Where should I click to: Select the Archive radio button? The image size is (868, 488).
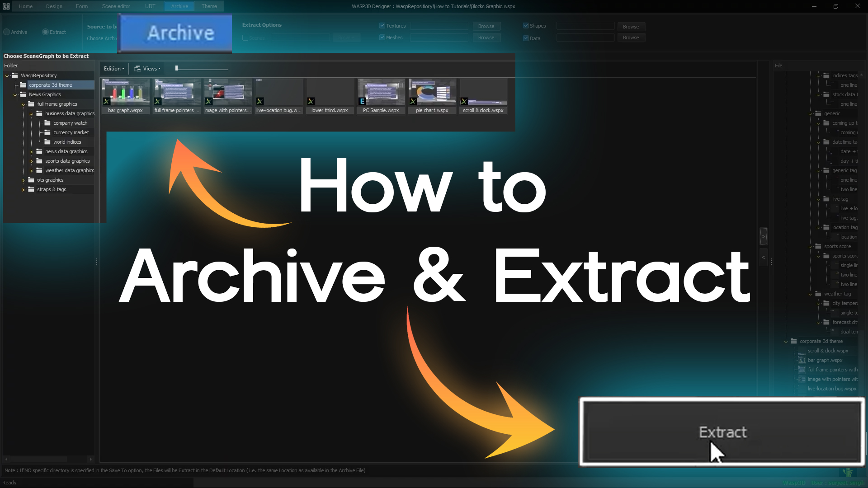tap(7, 32)
